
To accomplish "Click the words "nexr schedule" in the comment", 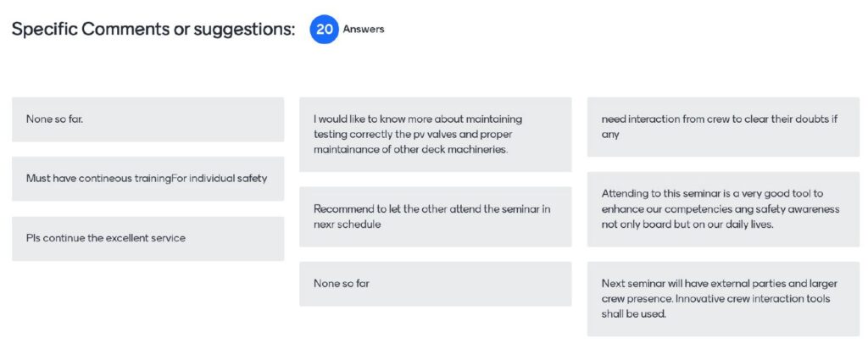I will coord(348,224).
